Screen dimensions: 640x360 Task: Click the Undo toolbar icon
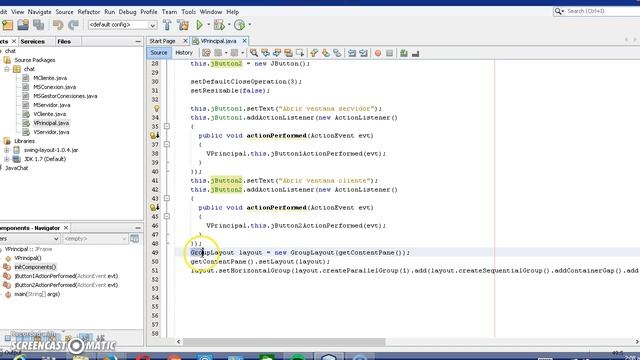coord(58,25)
